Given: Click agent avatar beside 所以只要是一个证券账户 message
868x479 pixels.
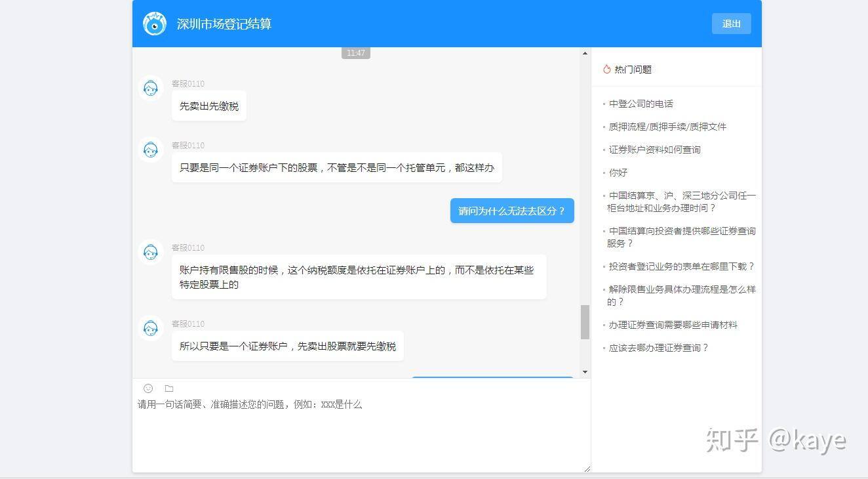Looking at the screenshot, I should (151, 328).
